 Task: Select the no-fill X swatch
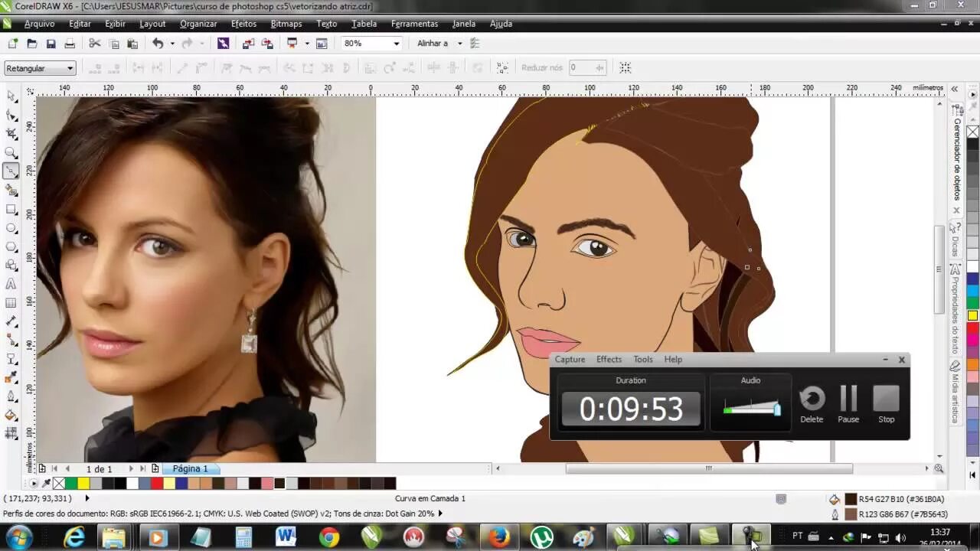point(59,484)
